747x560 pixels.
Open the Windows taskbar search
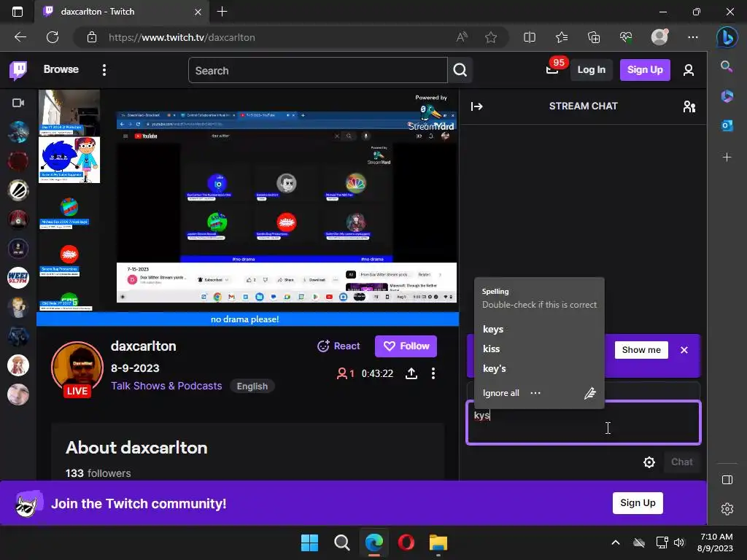(x=341, y=542)
